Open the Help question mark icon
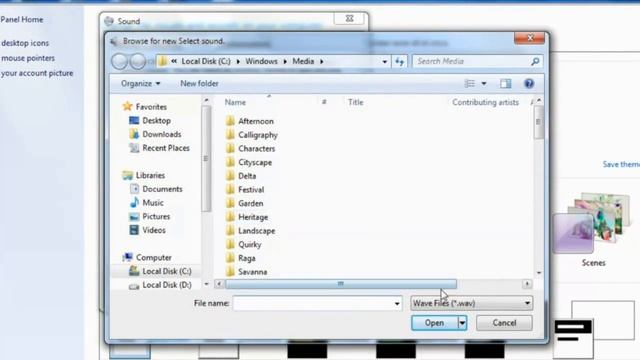Viewport: 640px width, 360px height. pos(529,84)
